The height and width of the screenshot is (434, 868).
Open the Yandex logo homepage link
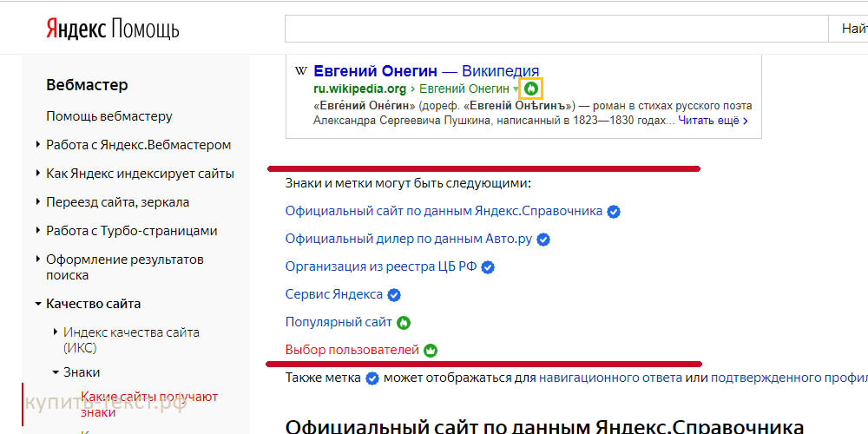pos(76,30)
